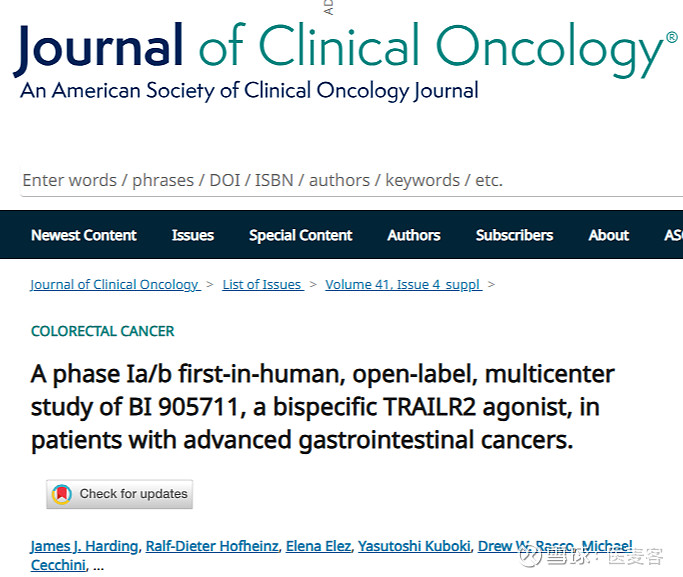Image resolution: width=683 pixels, height=577 pixels.
Task: Open Elena Elez author link
Action: click(318, 546)
